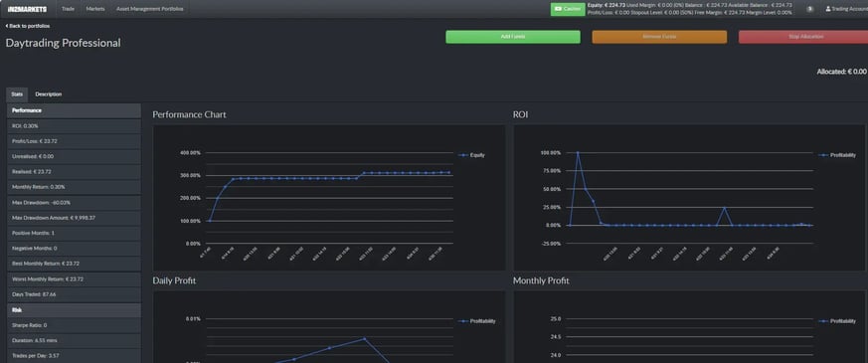Click the 25% spike point in ROI chart

tap(725, 208)
